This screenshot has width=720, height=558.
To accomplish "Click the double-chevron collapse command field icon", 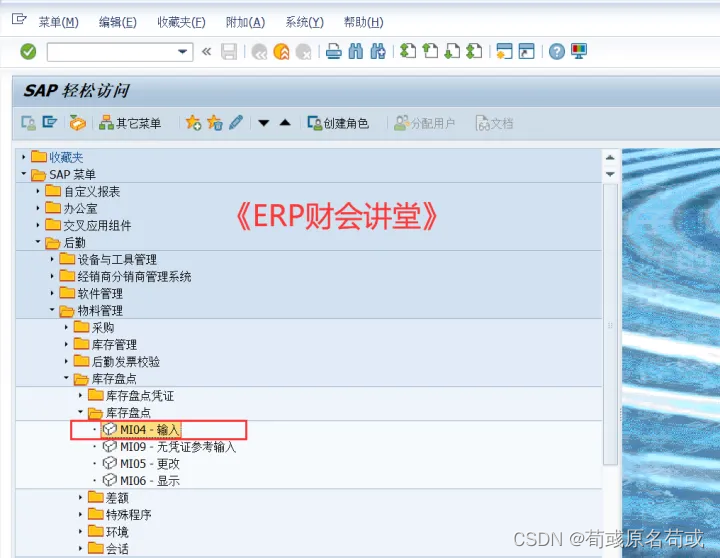I will (207, 51).
